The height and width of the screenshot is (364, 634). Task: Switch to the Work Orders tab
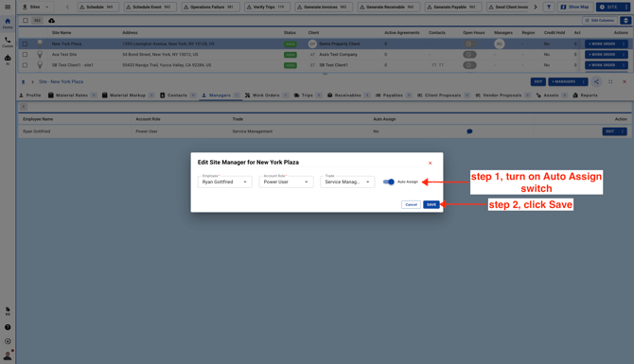267,95
